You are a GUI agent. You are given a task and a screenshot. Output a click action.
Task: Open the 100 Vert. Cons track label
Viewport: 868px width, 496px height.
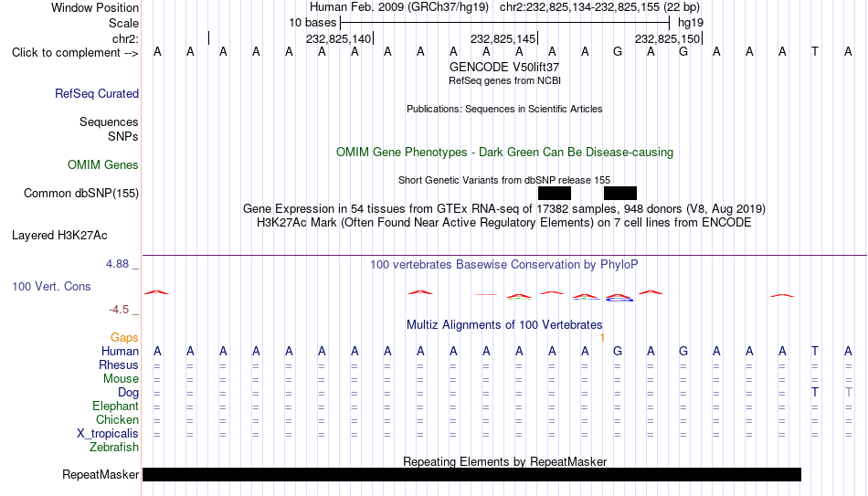click(51, 286)
